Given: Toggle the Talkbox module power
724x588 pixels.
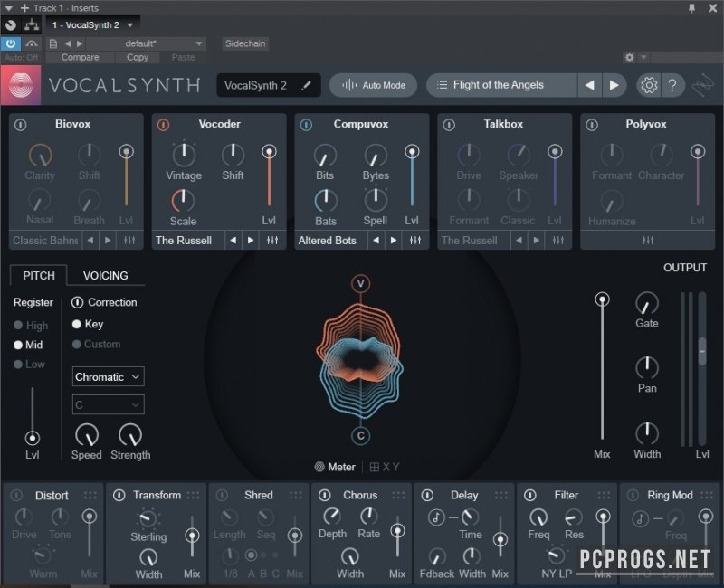Looking at the screenshot, I should click(449, 125).
